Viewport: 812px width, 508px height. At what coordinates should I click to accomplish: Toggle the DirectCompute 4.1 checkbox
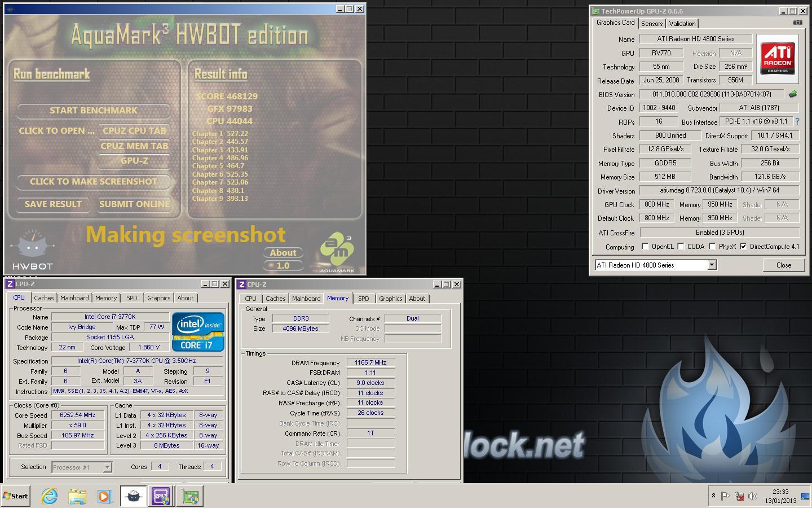[743, 247]
